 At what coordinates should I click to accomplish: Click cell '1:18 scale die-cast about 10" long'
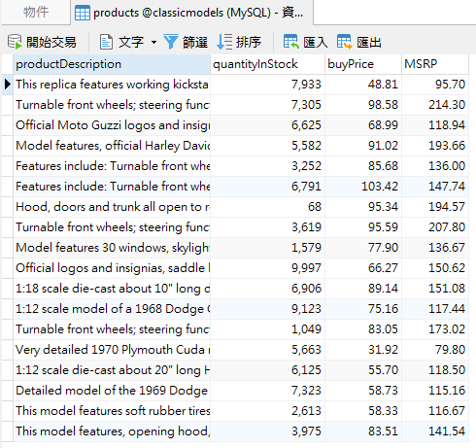coord(112,289)
